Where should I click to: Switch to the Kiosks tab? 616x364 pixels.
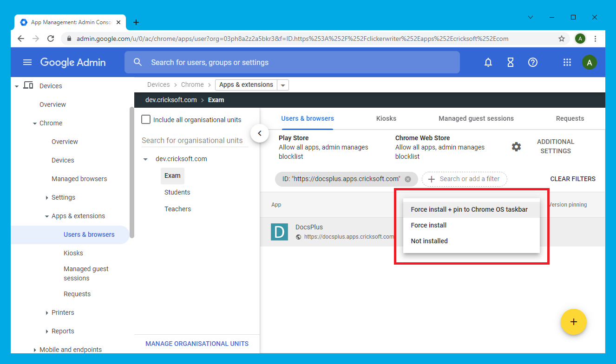(386, 118)
